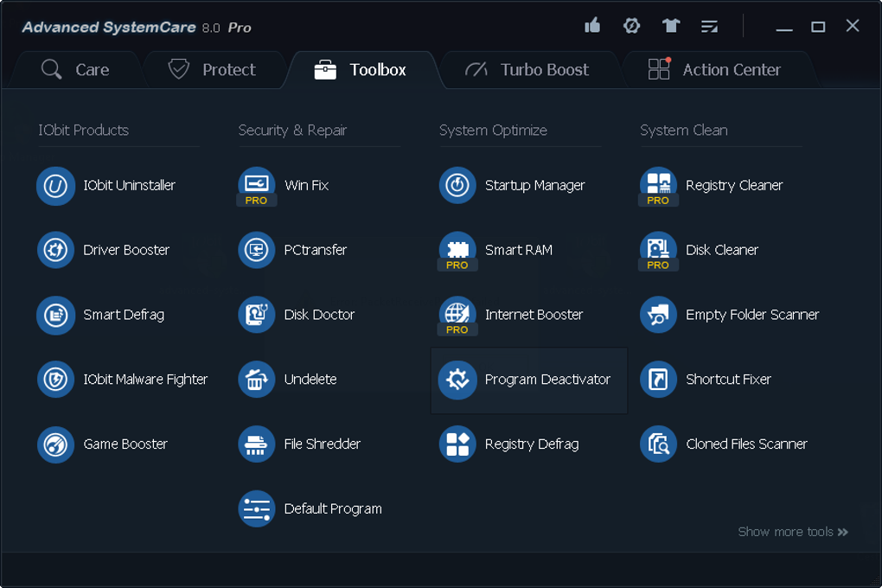Image resolution: width=882 pixels, height=588 pixels.
Task: Open the Smart Defrag icon
Action: pos(55,316)
